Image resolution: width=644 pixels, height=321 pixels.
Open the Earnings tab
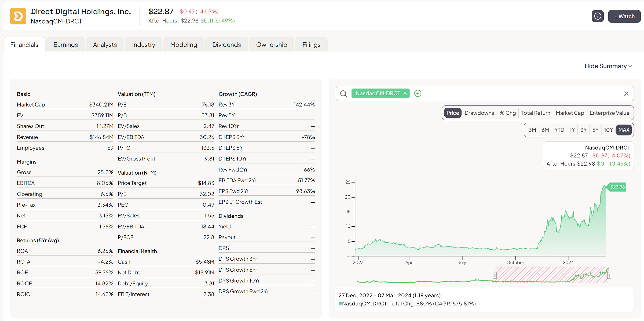coord(65,45)
